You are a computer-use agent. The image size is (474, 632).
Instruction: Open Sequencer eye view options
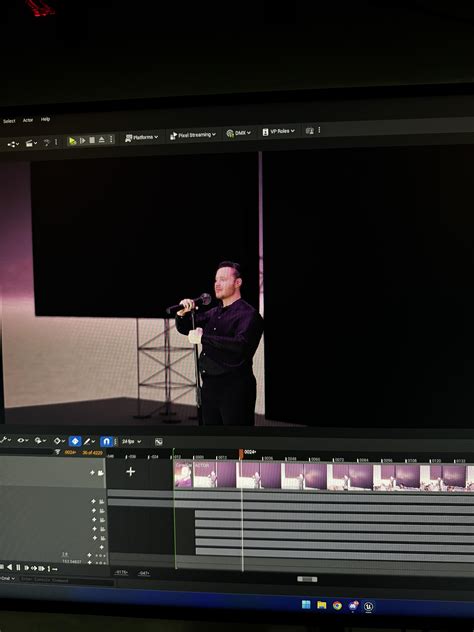coord(22,440)
